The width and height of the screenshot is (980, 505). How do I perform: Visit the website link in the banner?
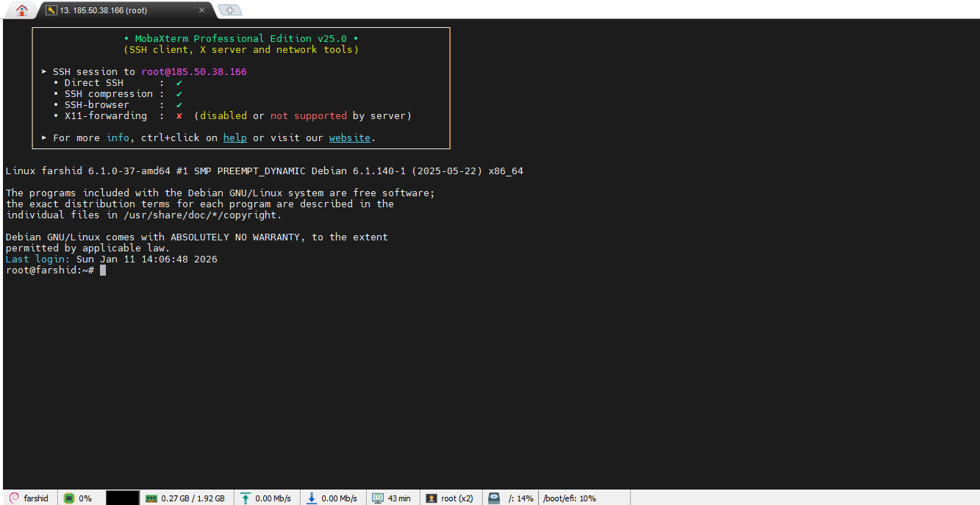pyautogui.click(x=349, y=138)
